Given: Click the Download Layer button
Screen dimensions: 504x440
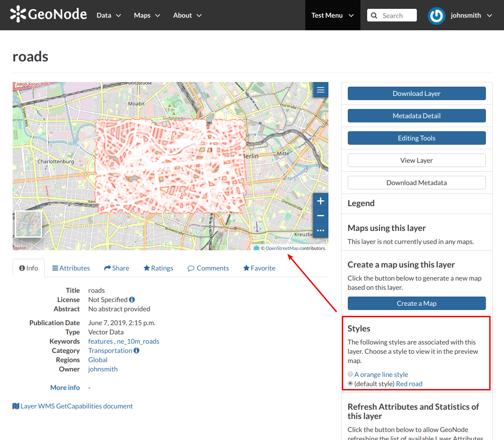Looking at the screenshot, I should pos(416,93).
